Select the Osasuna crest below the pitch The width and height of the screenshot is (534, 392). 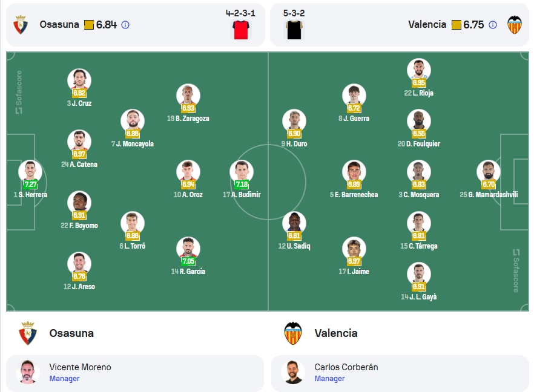28,333
